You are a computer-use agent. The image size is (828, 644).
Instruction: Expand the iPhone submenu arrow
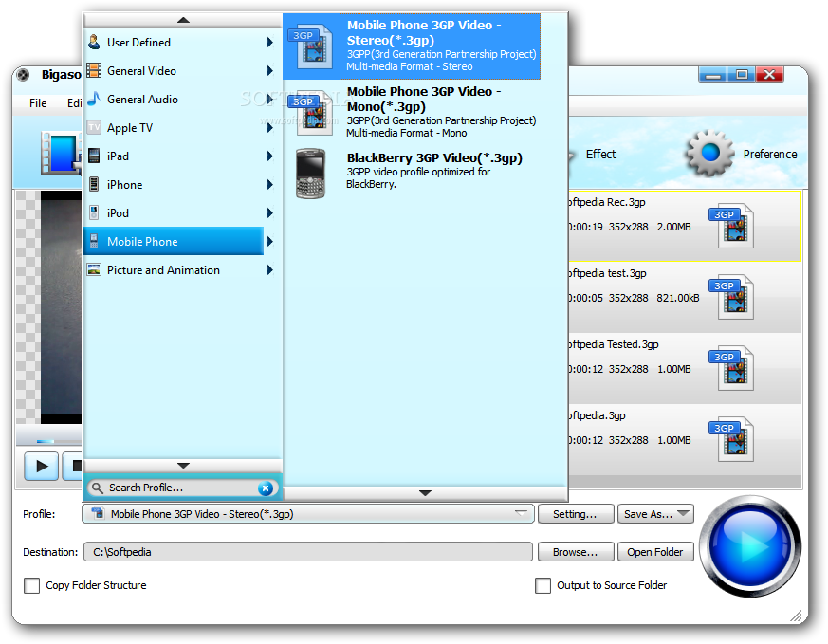click(270, 185)
